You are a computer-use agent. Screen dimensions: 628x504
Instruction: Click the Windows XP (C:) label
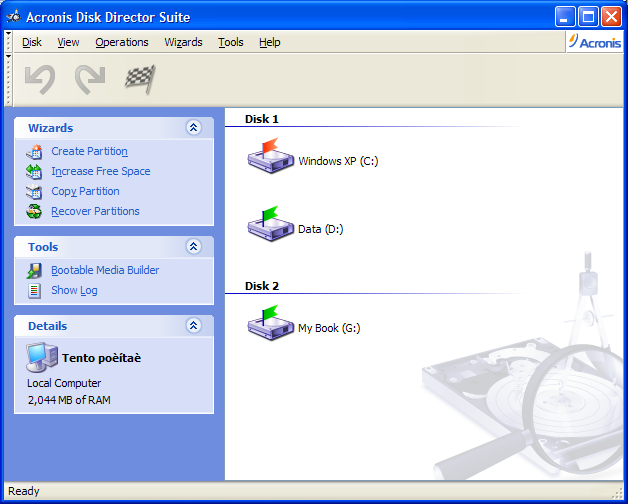[x=338, y=161]
